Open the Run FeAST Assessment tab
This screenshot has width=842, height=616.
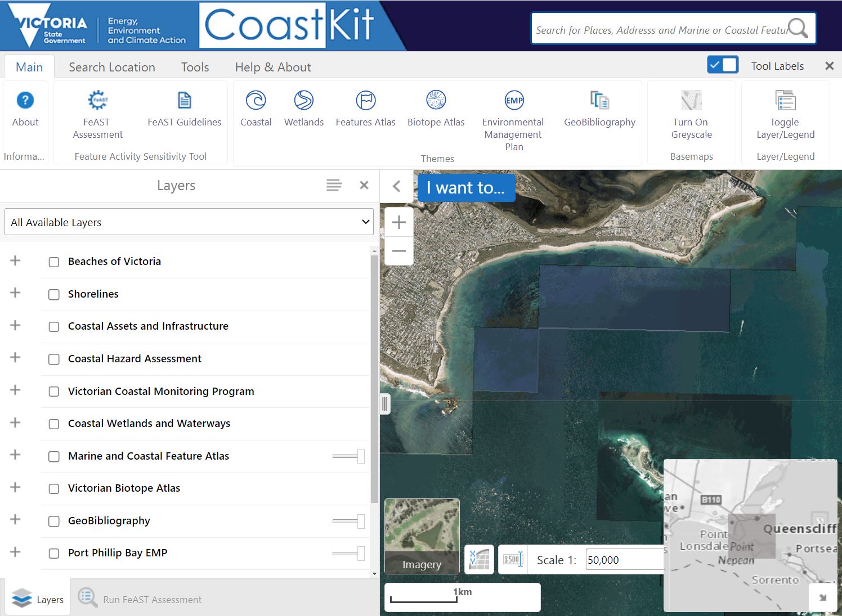[140, 599]
